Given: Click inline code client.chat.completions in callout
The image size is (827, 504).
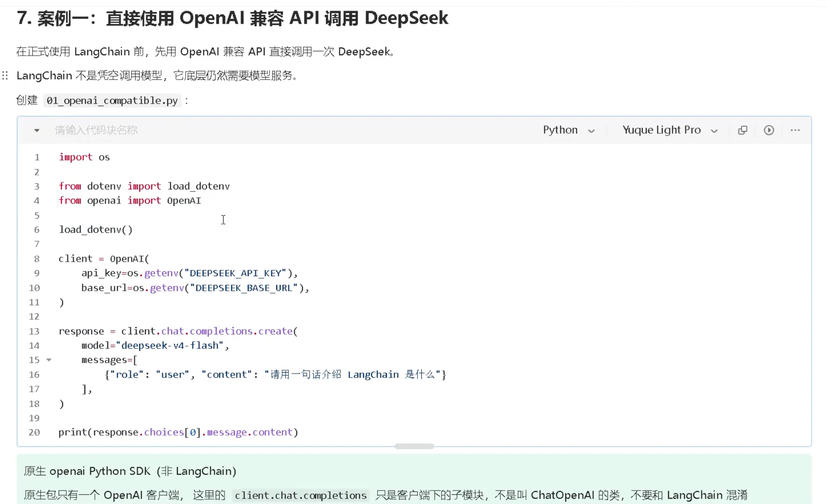Looking at the screenshot, I should coord(301,495).
